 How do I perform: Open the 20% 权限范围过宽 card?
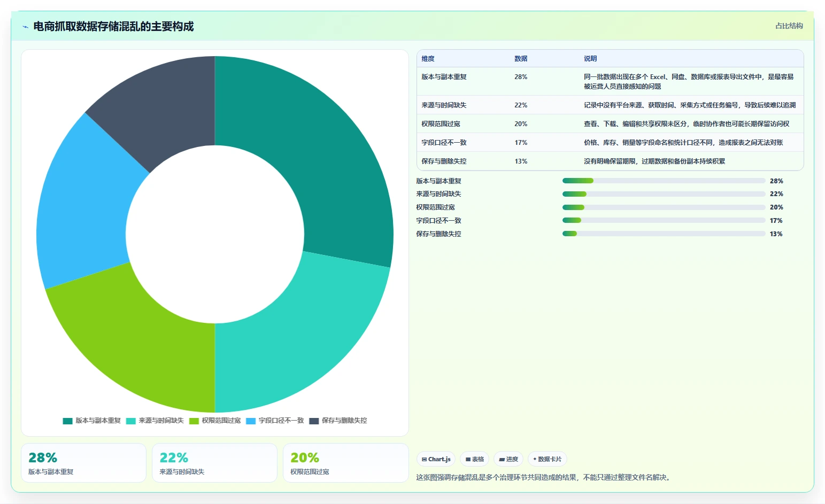[345, 463]
